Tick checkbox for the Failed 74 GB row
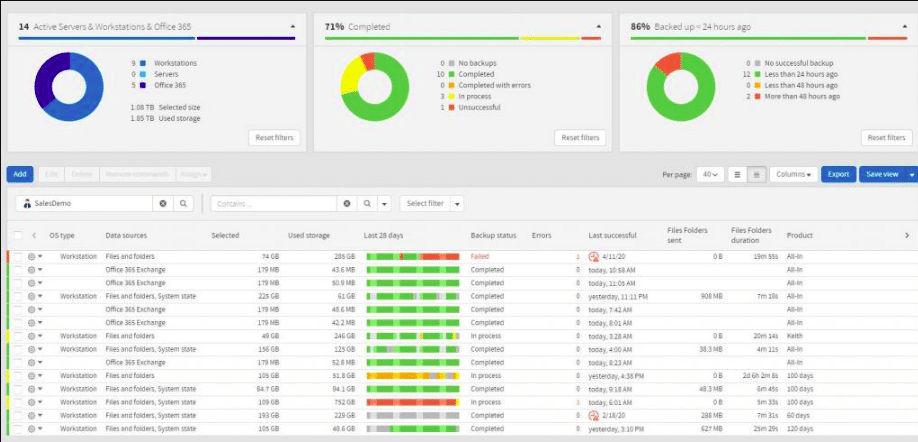The width and height of the screenshot is (918, 442). click(x=18, y=256)
